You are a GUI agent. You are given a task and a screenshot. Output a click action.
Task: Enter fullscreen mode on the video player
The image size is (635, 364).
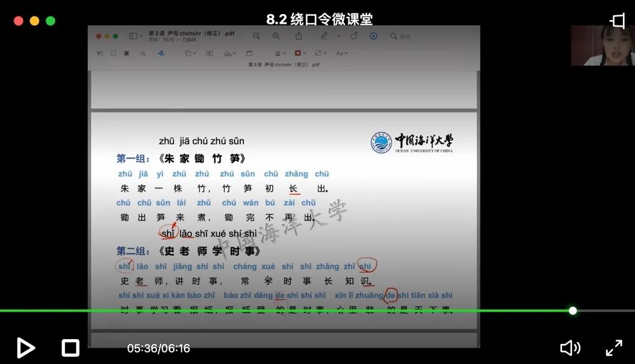pyautogui.click(x=614, y=348)
